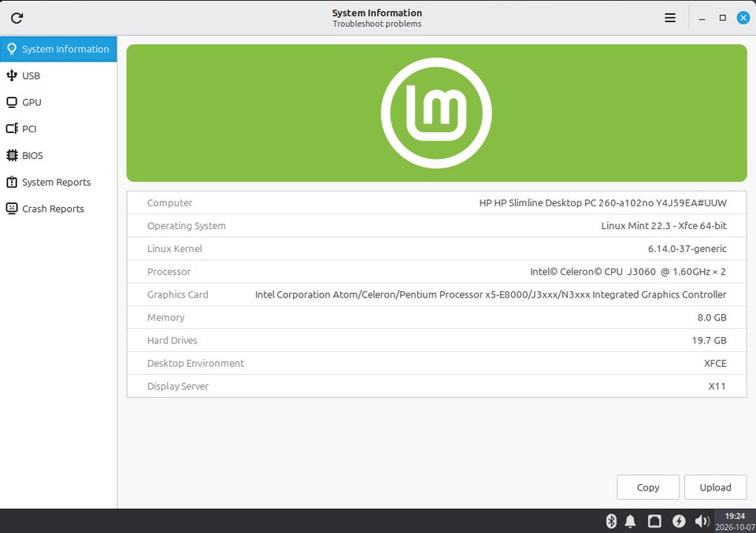The width and height of the screenshot is (756, 533).
Task: Click the USB trident icon
Action: pos(12,75)
